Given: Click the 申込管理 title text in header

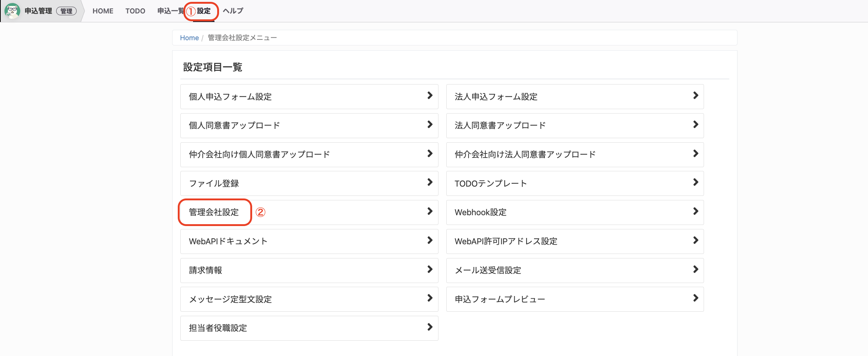Looking at the screenshot, I should [38, 11].
